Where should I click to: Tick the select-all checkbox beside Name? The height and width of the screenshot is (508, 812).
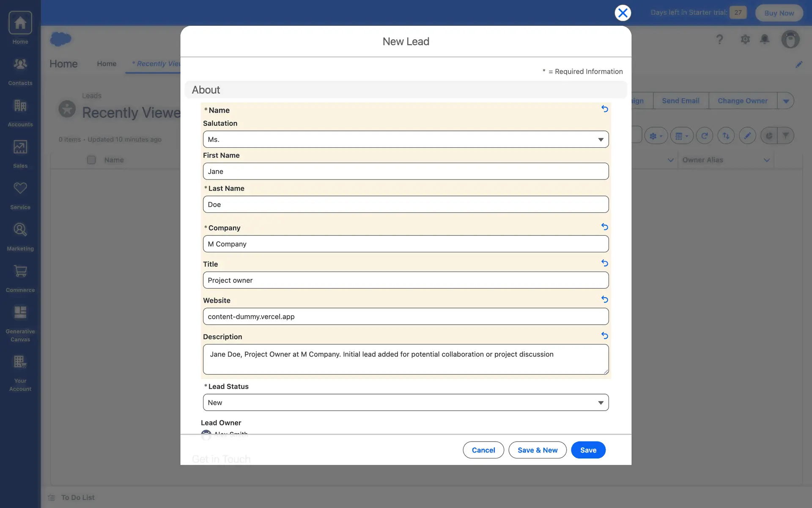click(x=91, y=160)
